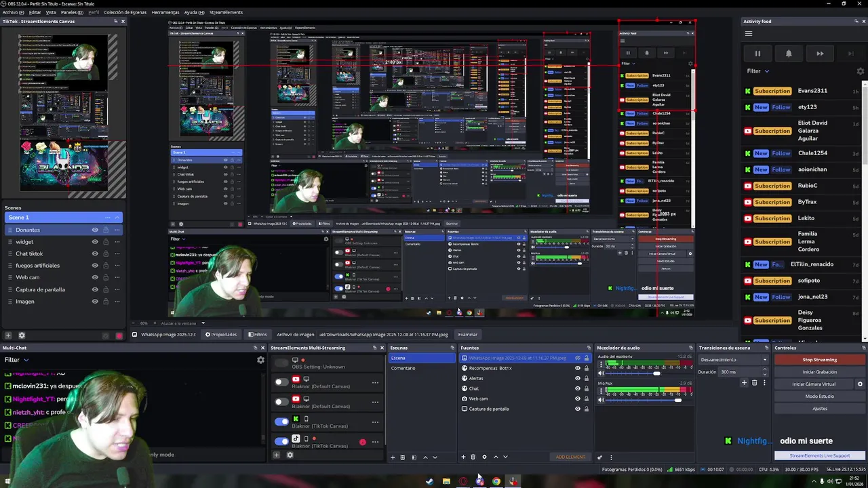Screen dimensions: 868x488
Task: Open the StreamElements menu
Action: click(x=226, y=12)
